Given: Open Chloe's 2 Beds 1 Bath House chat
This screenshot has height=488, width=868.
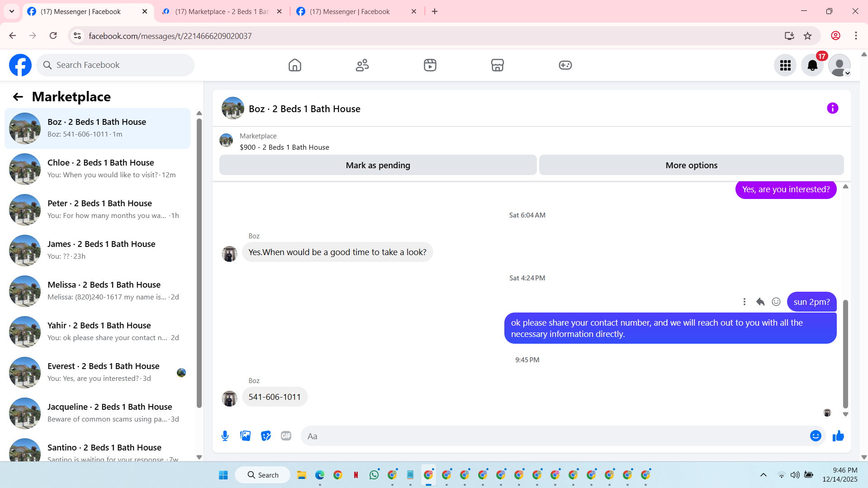Looking at the screenshot, I should [x=97, y=169].
